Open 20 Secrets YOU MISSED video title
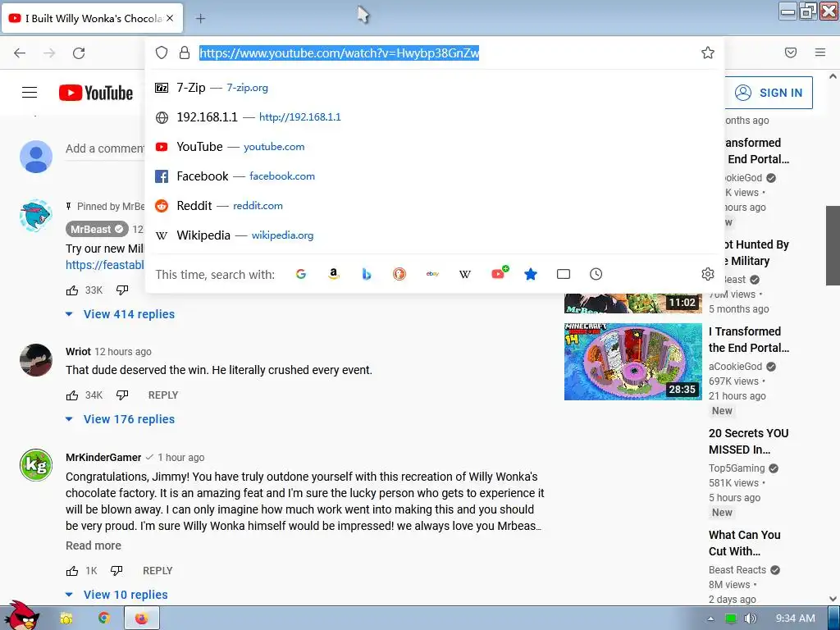840x630 pixels. coord(748,441)
